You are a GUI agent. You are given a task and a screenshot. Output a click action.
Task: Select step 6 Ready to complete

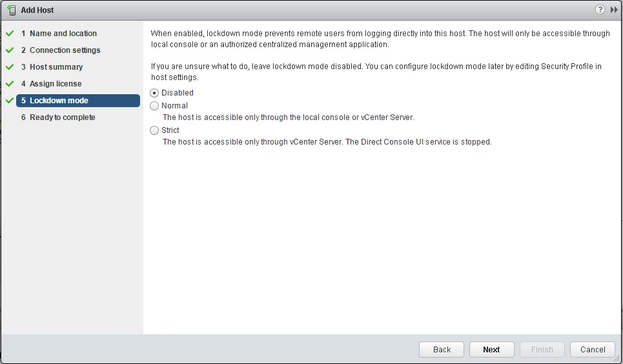[x=62, y=117]
